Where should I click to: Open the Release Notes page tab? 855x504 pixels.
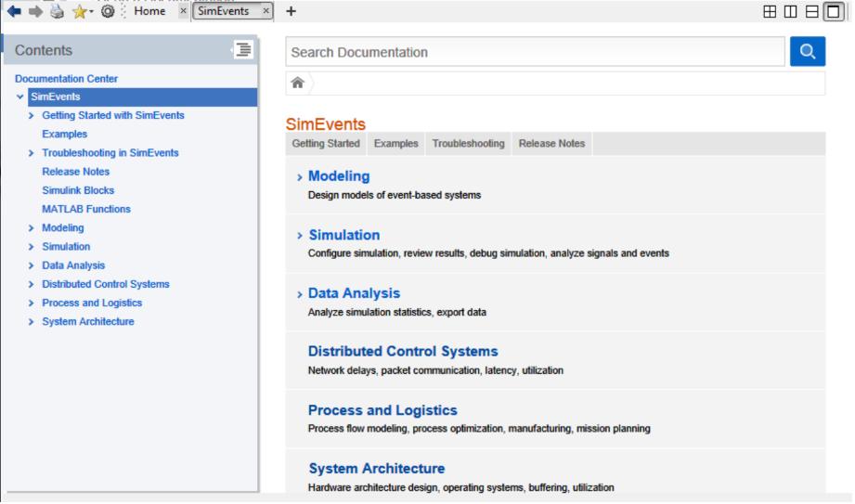pyautogui.click(x=551, y=144)
